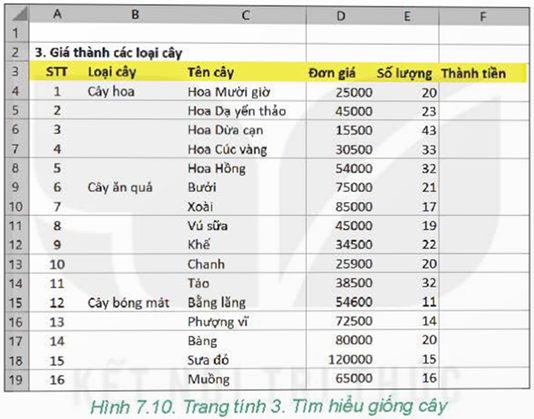Select the 'Cây hoa' category cell

(x=111, y=91)
